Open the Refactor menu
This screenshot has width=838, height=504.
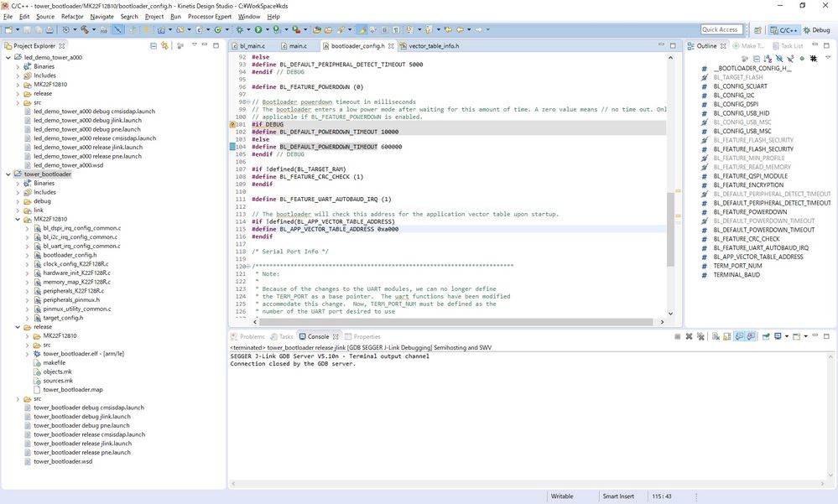72,17
